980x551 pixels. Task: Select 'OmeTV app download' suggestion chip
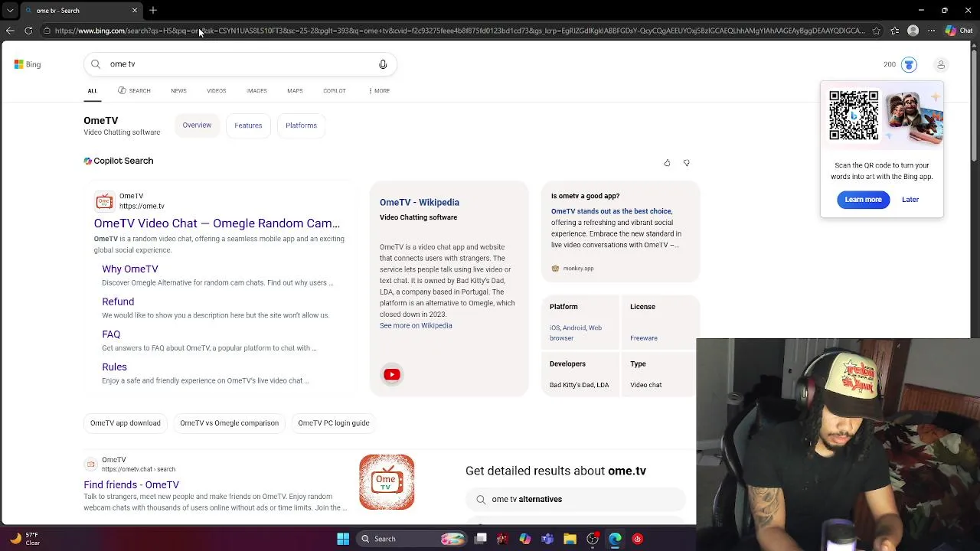(126, 423)
